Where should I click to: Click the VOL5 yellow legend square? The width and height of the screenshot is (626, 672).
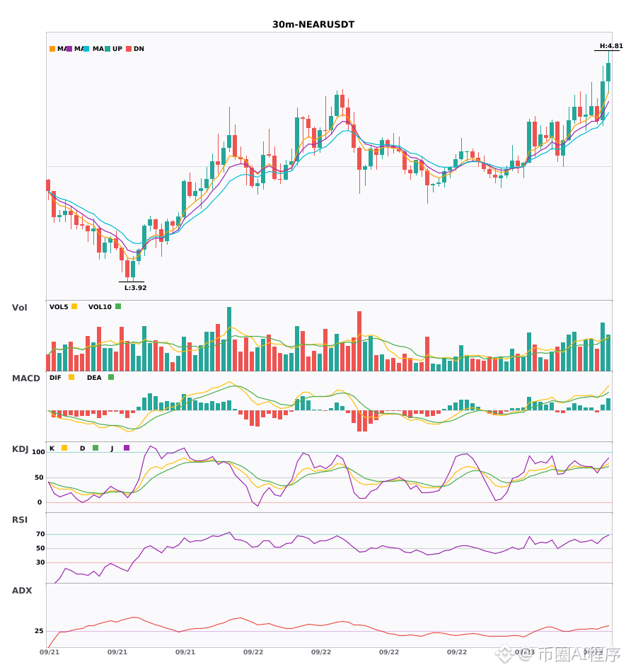pos(74,306)
